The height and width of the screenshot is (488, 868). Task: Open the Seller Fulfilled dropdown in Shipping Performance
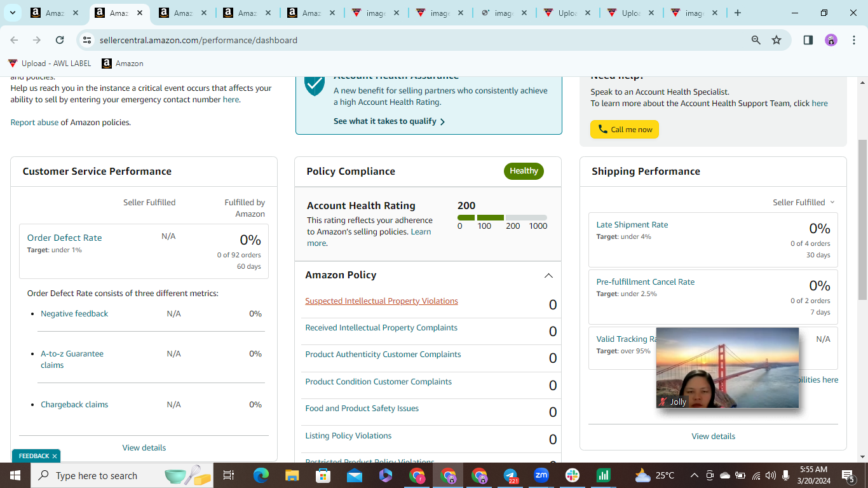804,202
